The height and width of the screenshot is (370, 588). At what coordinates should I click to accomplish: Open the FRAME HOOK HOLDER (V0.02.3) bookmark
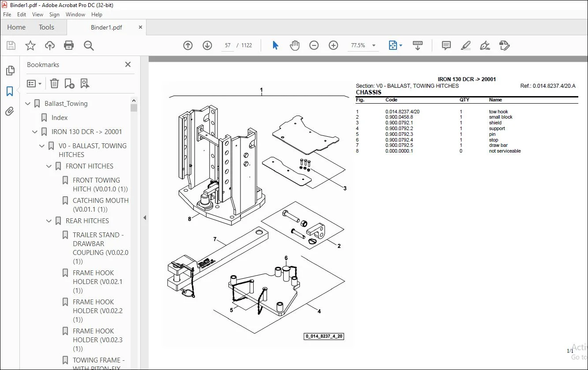click(x=97, y=340)
